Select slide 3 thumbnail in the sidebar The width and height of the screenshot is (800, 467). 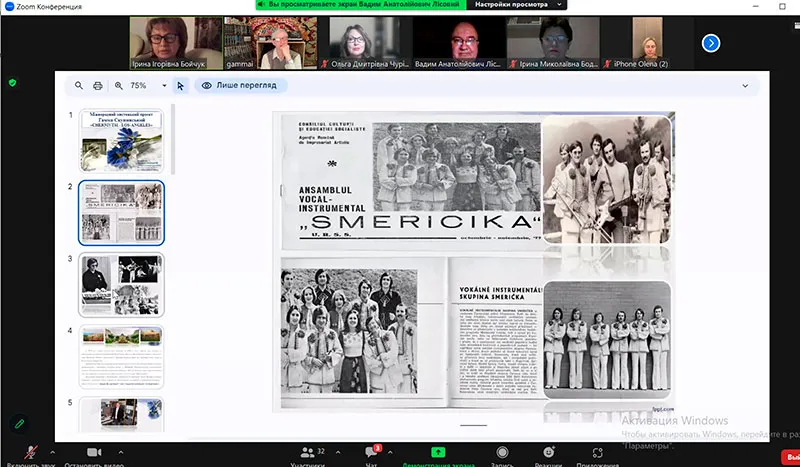(121, 285)
